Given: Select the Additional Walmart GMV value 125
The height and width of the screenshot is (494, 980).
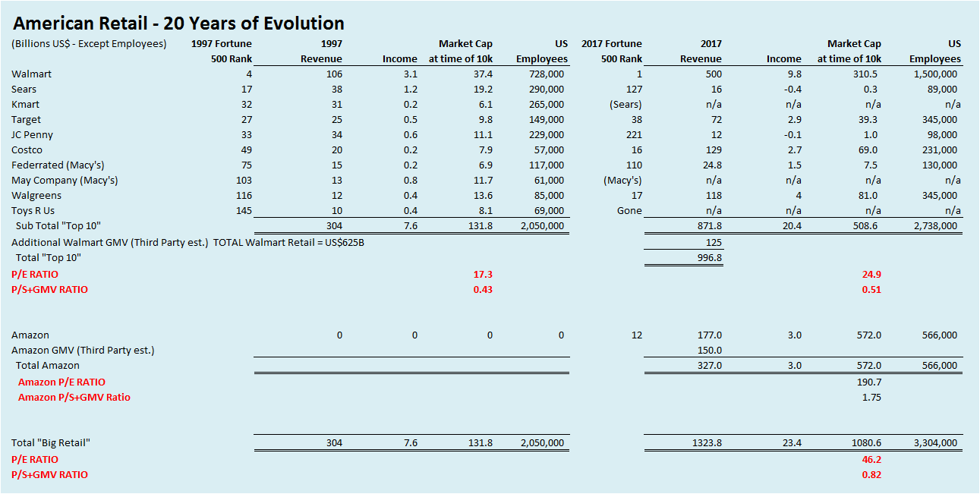Looking at the screenshot, I should (713, 242).
